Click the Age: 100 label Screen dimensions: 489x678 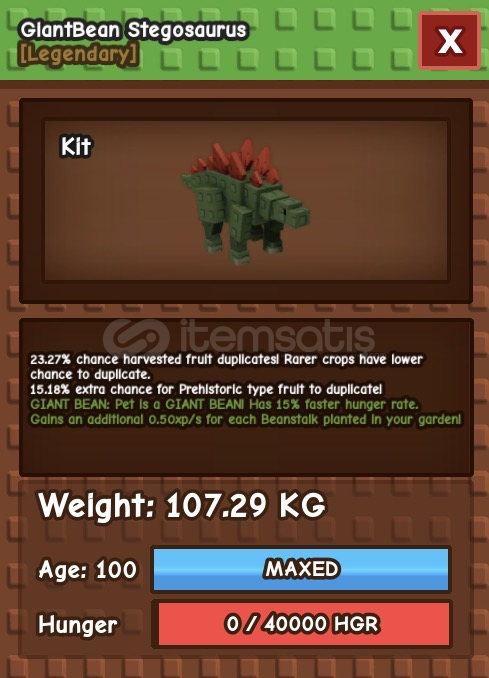tap(87, 569)
